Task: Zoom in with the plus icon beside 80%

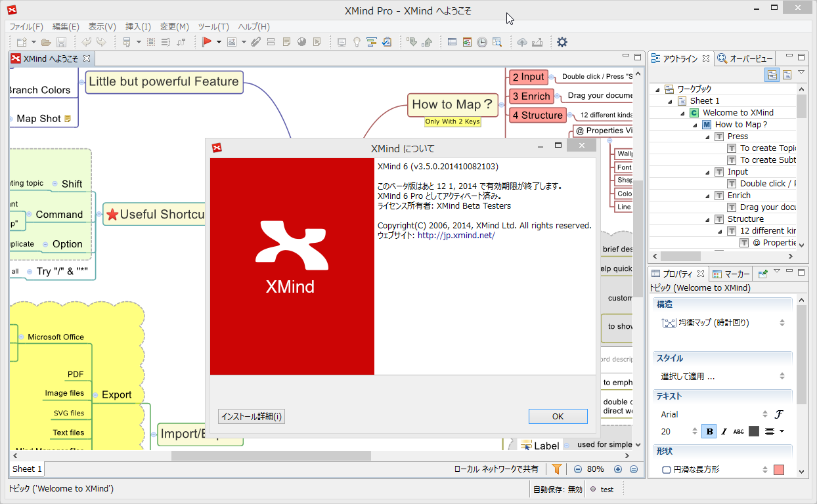Action: coord(617,469)
